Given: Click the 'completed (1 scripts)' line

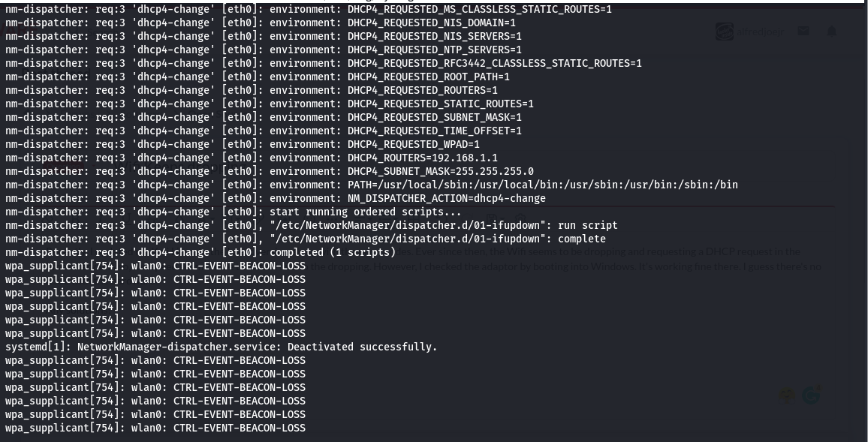Looking at the screenshot, I should click(200, 252).
